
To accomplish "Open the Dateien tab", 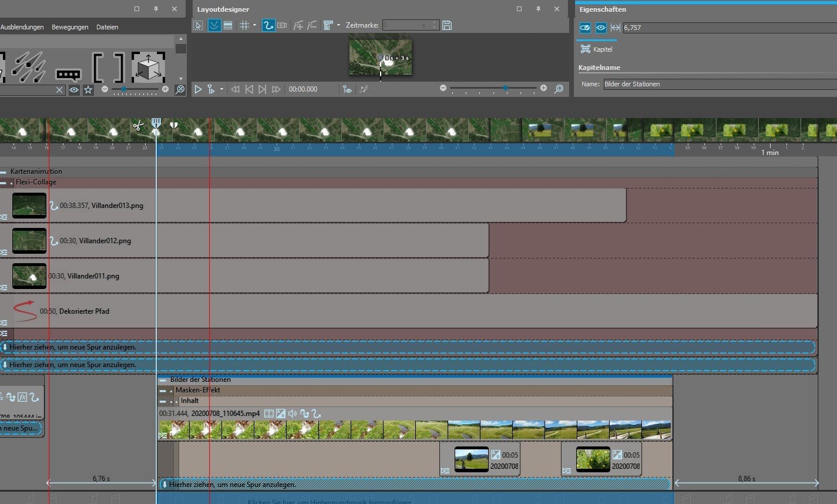I will point(107,27).
